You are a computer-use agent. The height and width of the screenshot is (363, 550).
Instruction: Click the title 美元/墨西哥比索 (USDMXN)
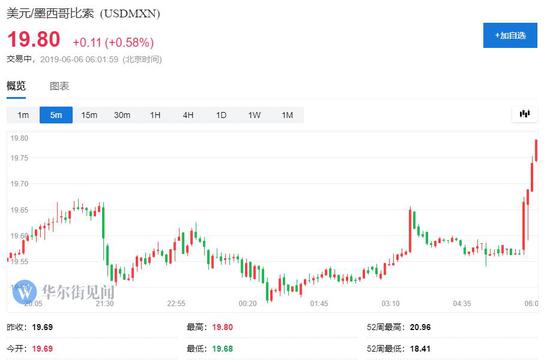pyautogui.click(x=83, y=13)
